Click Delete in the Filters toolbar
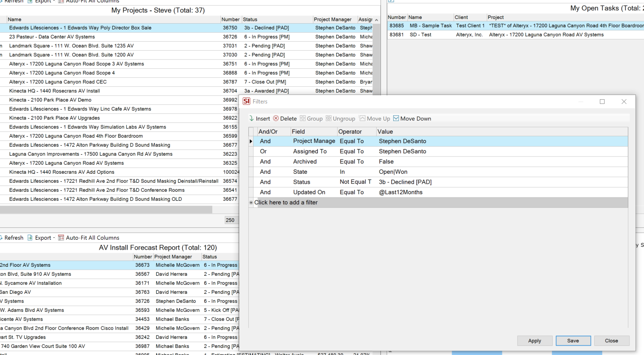Viewport: 644px width, 355px height. point(285,119)
